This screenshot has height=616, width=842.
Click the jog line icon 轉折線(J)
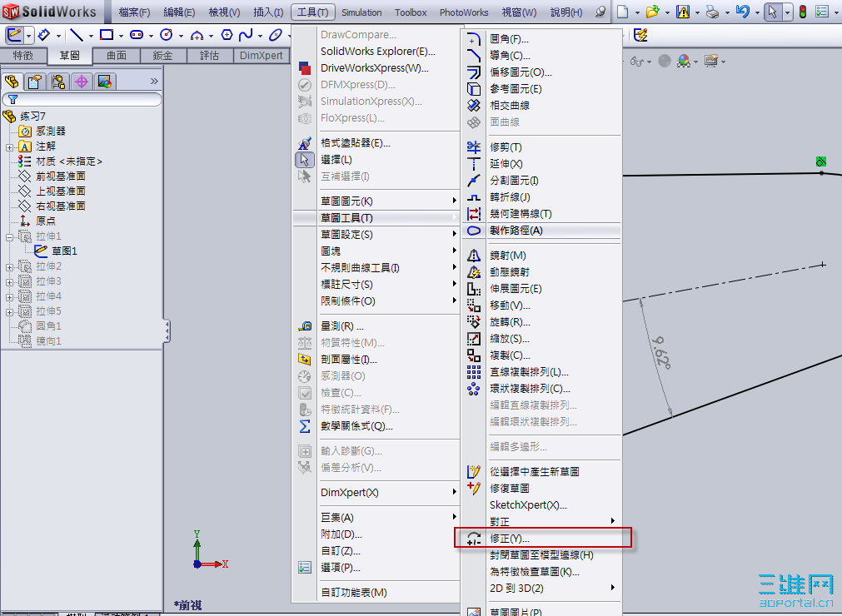473,197
